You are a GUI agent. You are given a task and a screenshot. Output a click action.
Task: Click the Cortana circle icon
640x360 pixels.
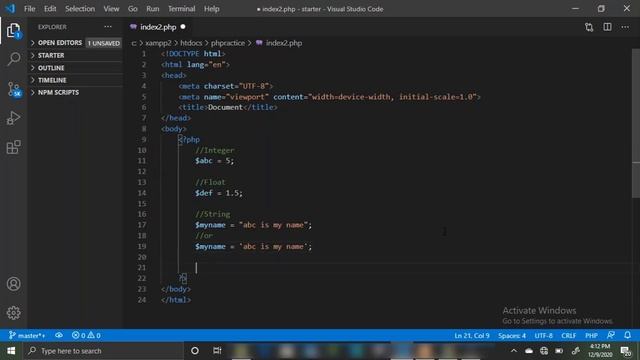click(x=195, y=351)
